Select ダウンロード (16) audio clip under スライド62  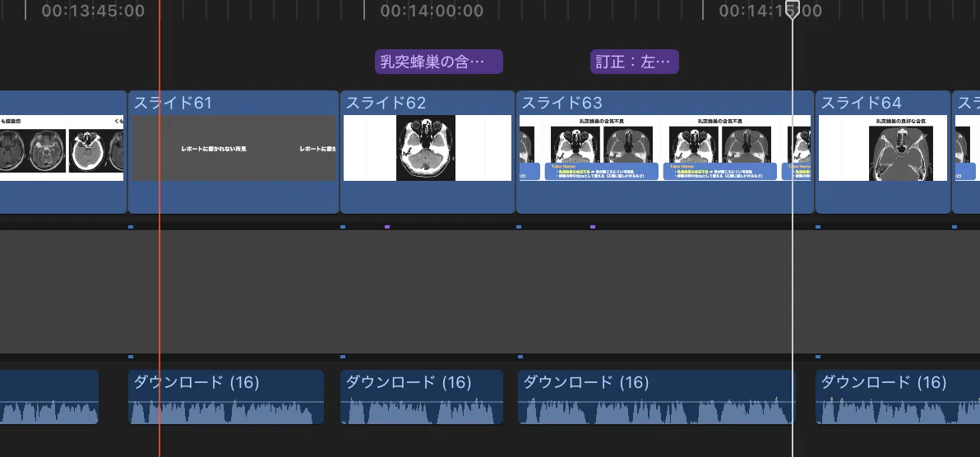pos(421,397)
